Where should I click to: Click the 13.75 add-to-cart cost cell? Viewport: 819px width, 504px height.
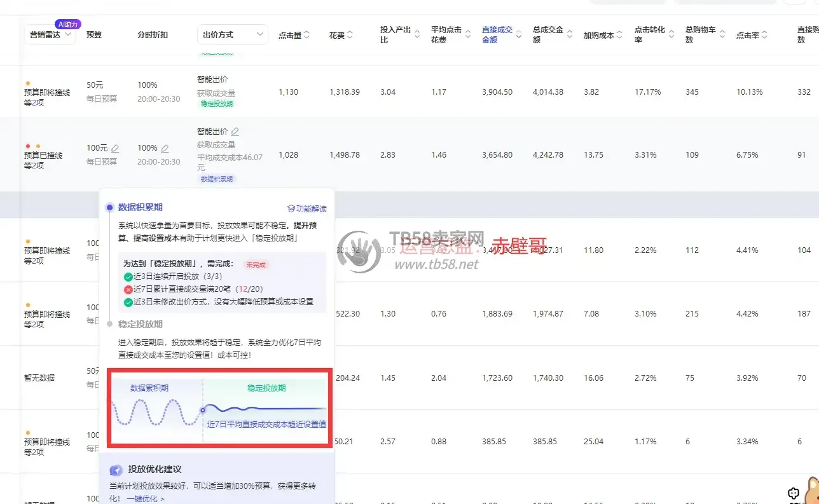pyautogui.click(x=593, y=155)
